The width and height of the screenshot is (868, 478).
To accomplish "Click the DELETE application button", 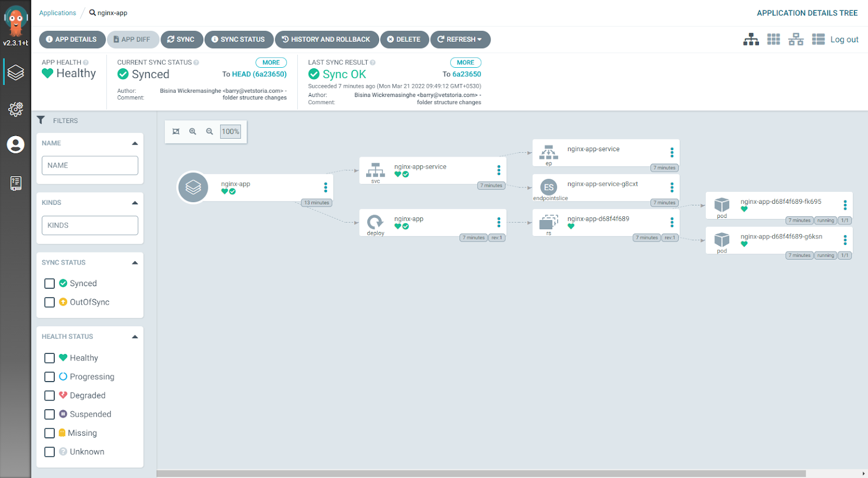I will coord(404,40).
